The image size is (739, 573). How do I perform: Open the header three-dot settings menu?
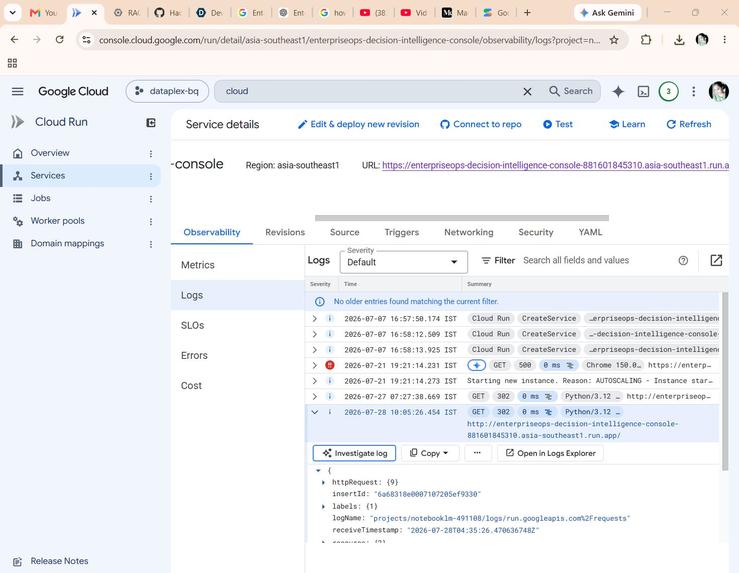[x=693, y=91]
